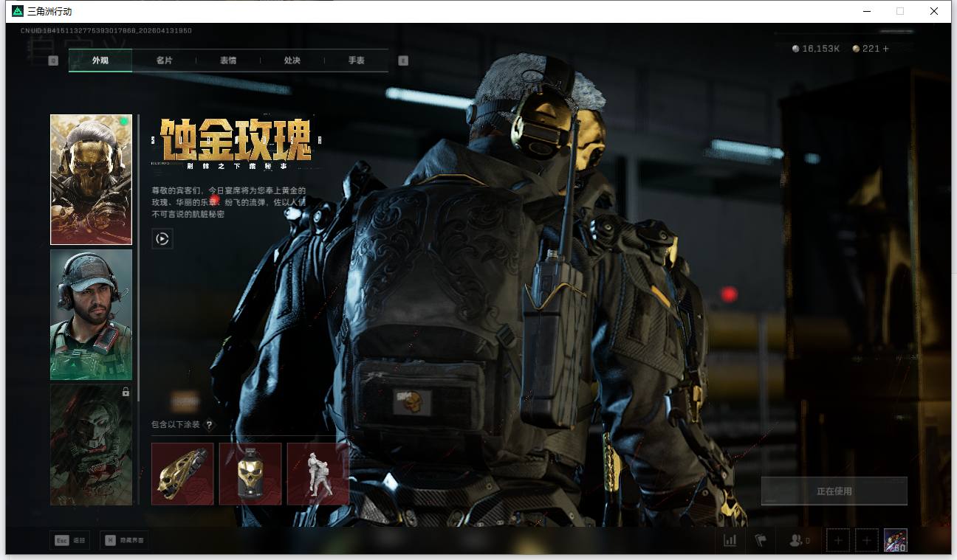The image size is (957, 560).
Task: Click the H 隐藏界面 button
Action: click(x=124, y=541)
